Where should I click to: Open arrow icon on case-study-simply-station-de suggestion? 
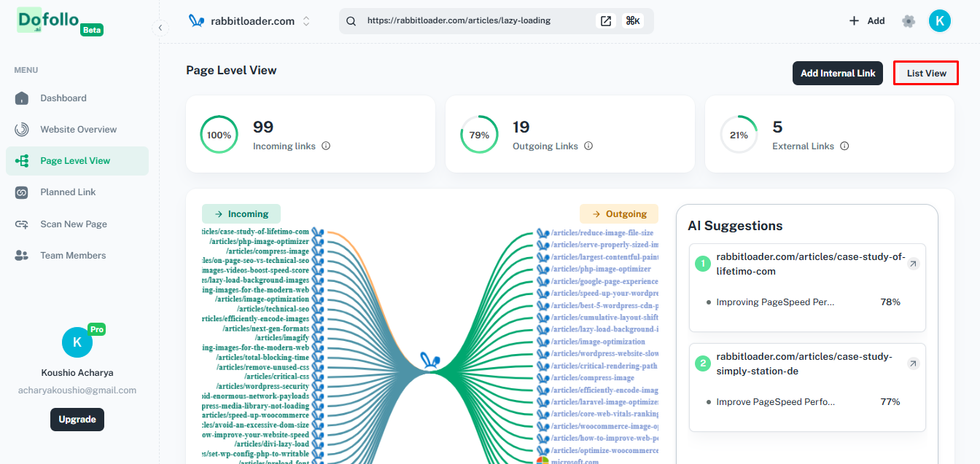[913, 363]
